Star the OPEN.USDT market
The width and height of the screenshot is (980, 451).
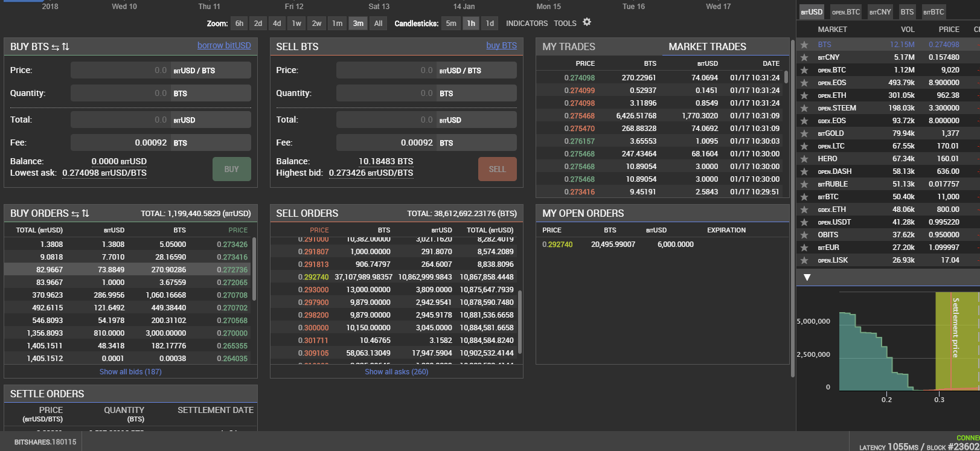804,222
